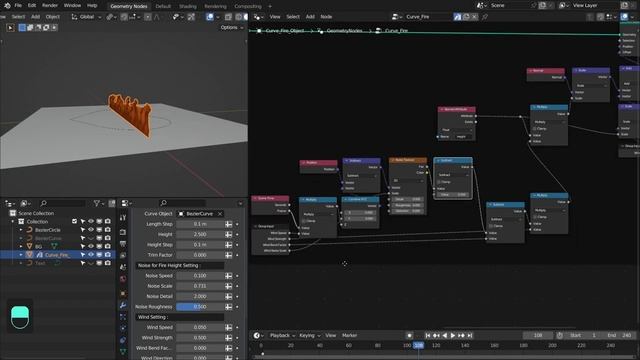Open the Particles properties tab icon

point(123,317)
